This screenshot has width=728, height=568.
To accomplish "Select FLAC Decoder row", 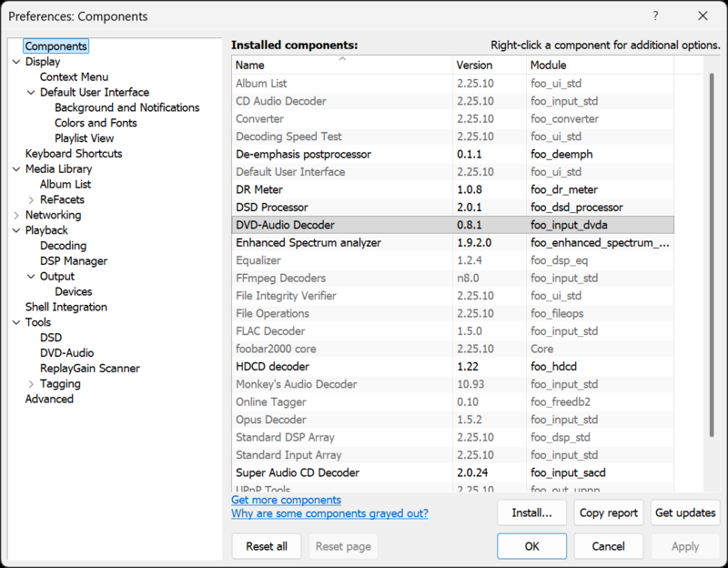I will pos(452,331).
